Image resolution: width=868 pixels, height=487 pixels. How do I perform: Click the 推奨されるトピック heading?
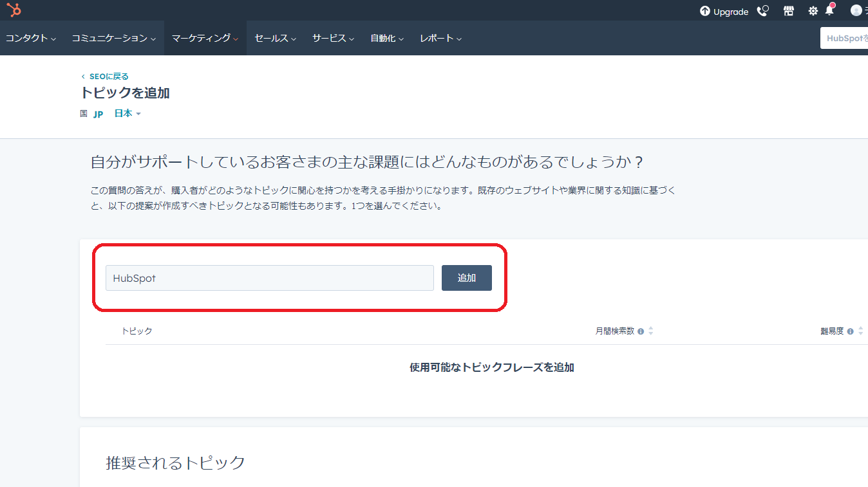pos(176,463)
